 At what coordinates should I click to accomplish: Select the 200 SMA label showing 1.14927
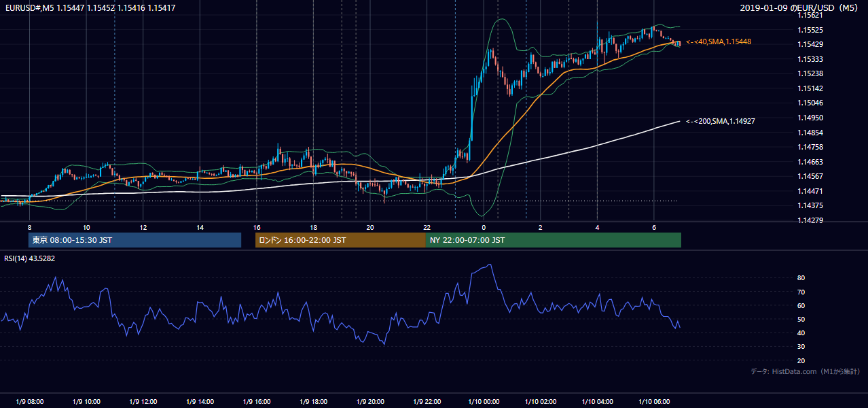point(721,121)
